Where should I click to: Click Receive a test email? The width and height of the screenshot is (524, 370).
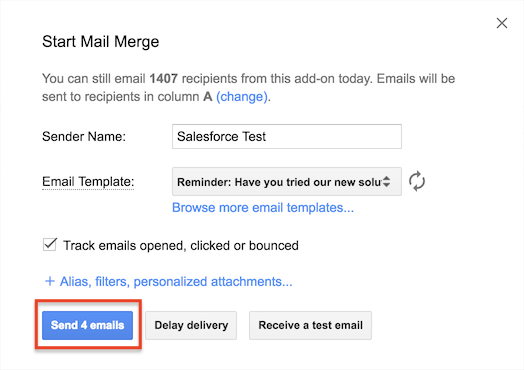click(310, 325)
